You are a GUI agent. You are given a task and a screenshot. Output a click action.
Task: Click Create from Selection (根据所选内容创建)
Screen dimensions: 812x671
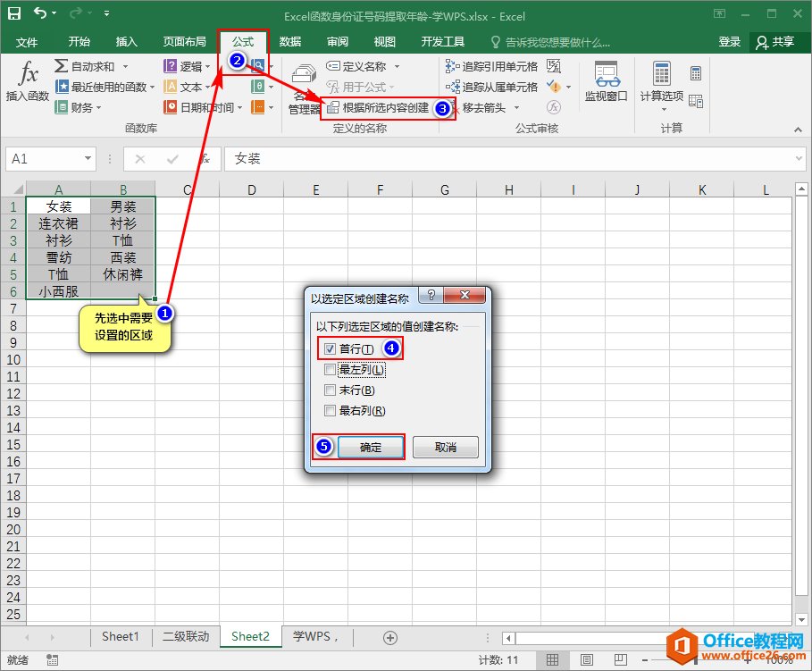384,108
